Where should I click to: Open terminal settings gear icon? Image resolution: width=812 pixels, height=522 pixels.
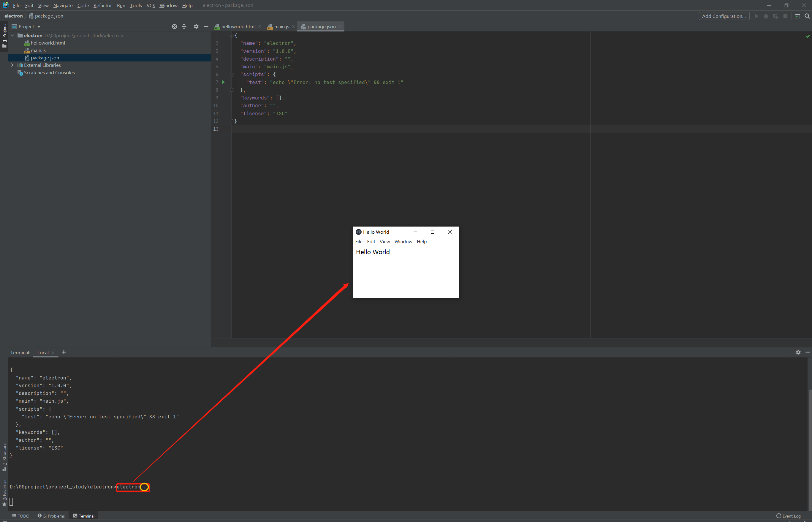(798, 352)
